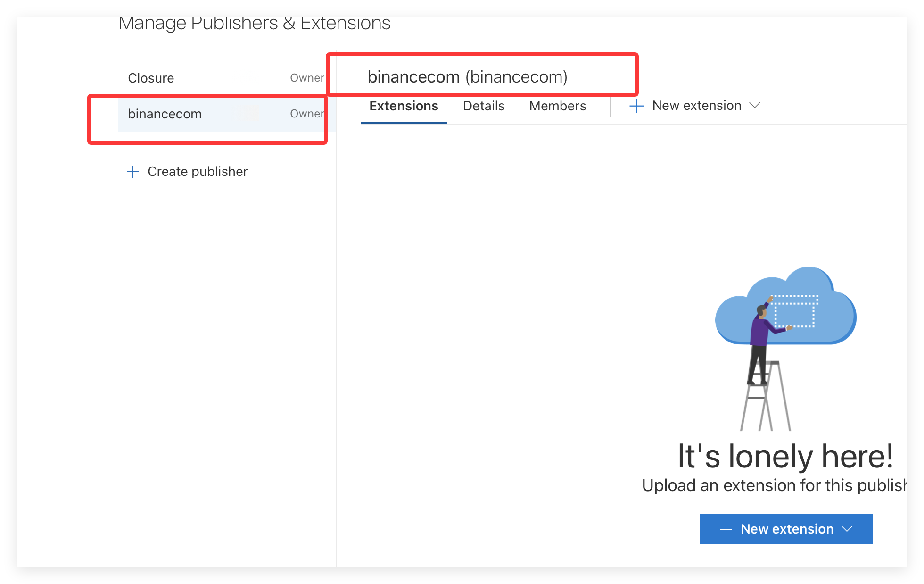Expand the chevron on blue New extension button

pyautogui.click(x=847, y=529)
